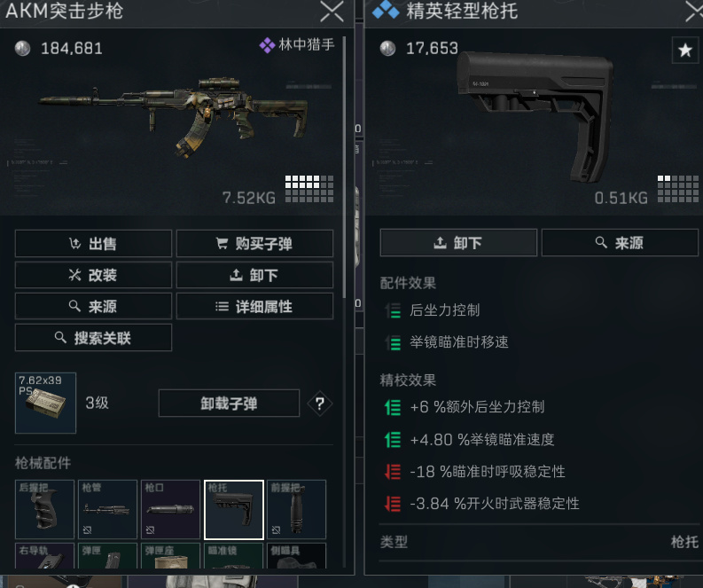Select the 枪口 muzzle attachment slot
This screenshot has height=588, width=703.
click(170, 509)
